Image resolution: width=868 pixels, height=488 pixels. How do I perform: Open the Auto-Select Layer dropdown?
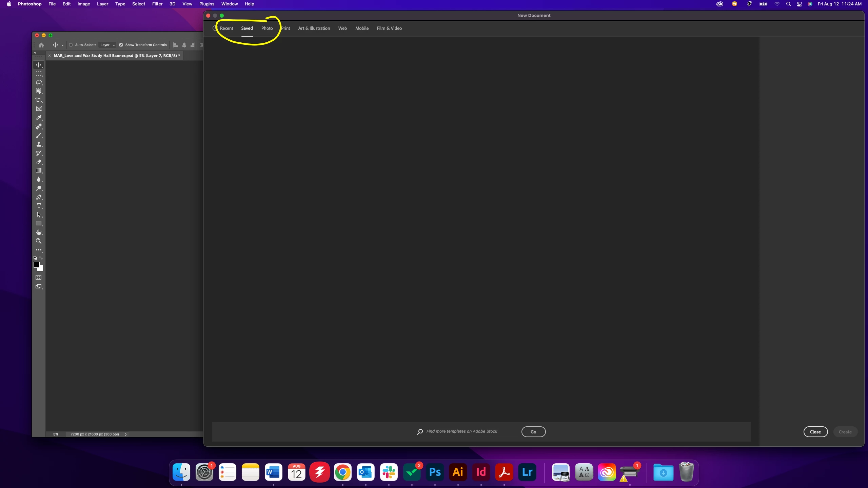pos(107,45)
